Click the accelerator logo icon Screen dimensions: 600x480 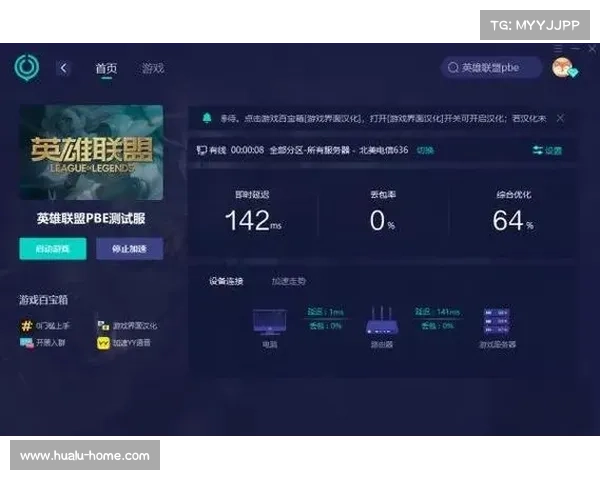26,67
